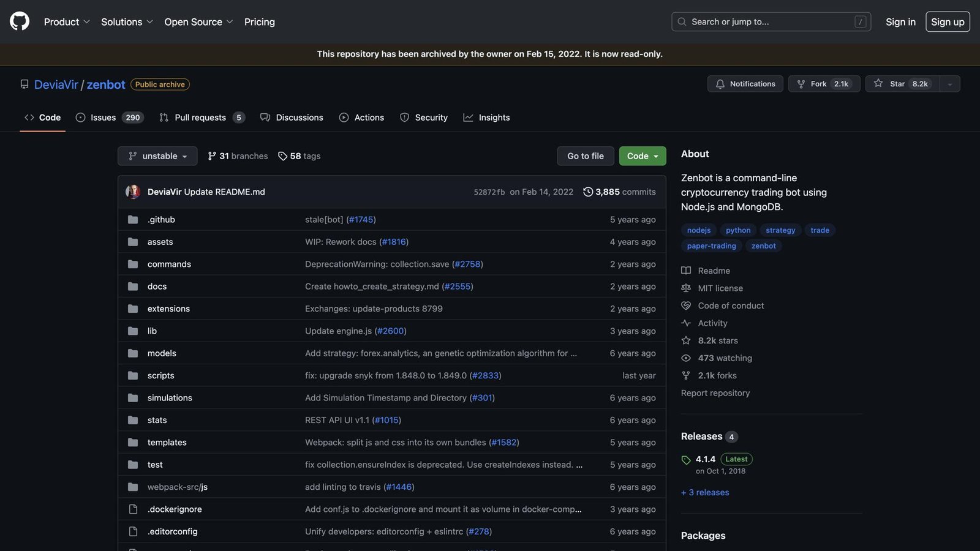This screenshot has width=980, height=551.
Task: Click the Code of conduct icon
Action: (x=686, y=305)
